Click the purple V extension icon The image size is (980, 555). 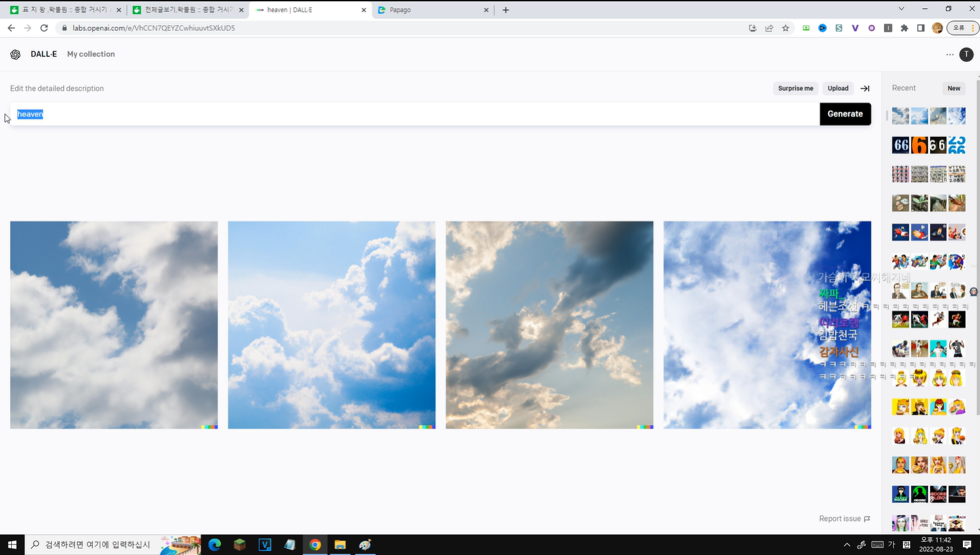(x=855, y=28)
